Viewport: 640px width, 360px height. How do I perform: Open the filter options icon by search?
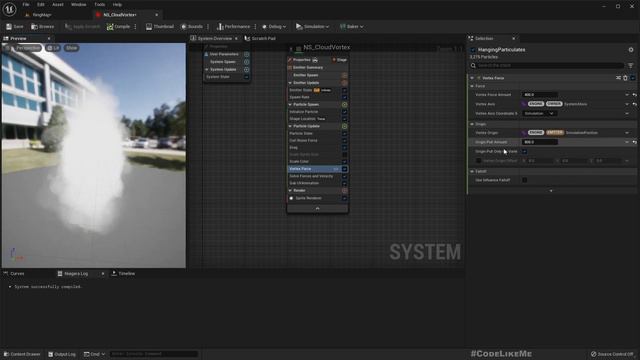(x=631, y=65)
